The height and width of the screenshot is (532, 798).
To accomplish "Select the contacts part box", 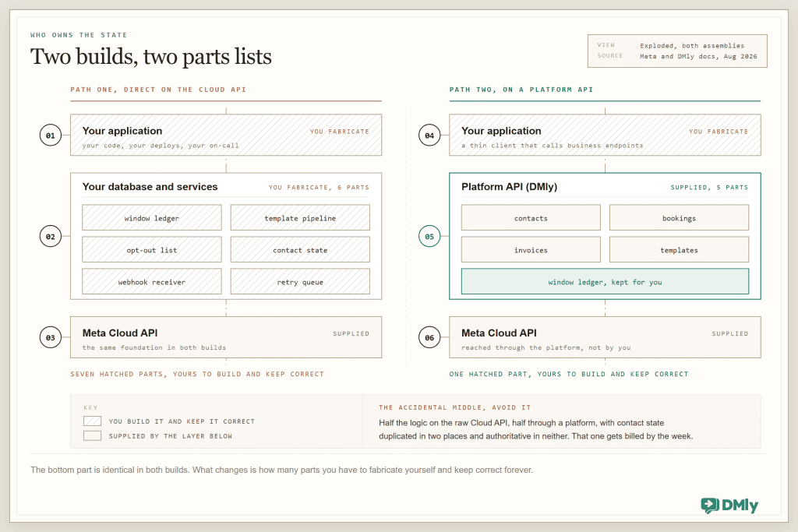I will click(x=531, y=217).
